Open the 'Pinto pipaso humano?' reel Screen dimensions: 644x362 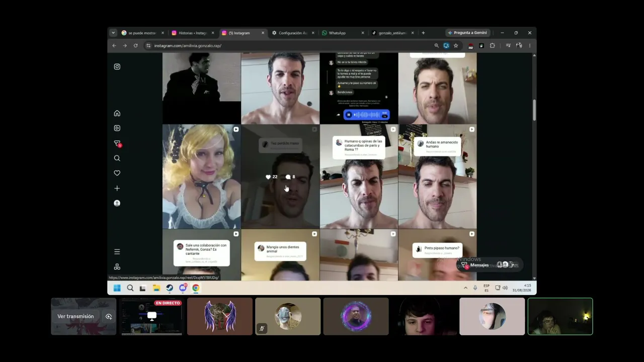click(x=437, y=255)
